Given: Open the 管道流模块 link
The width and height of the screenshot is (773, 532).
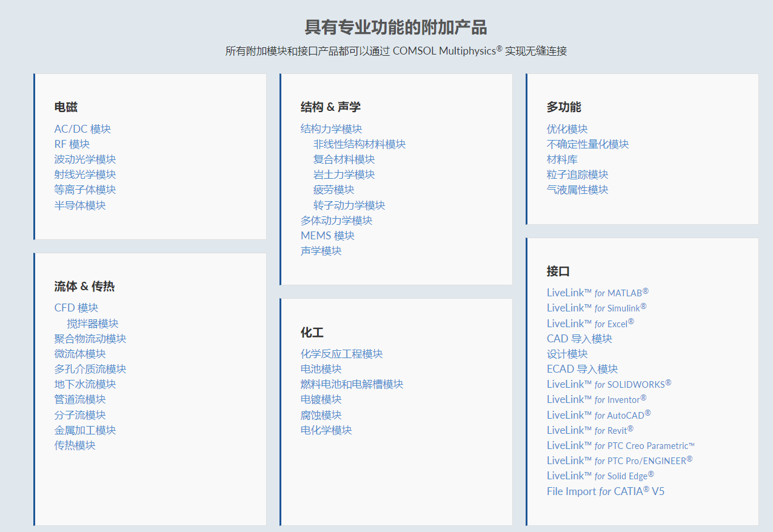Looking at the screenshot, I should (80, 399).
